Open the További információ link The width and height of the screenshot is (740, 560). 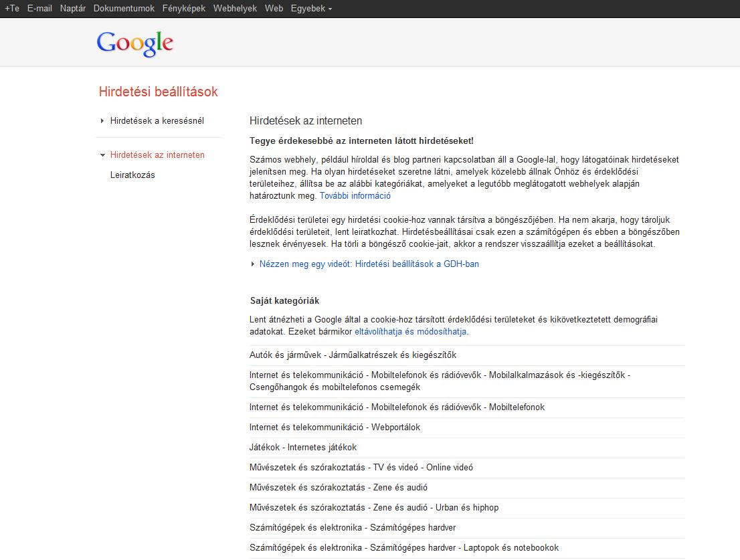click(355, 196)
